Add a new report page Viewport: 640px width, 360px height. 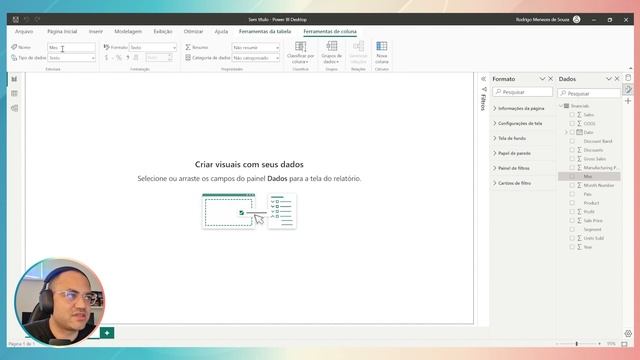click(107, 333)
